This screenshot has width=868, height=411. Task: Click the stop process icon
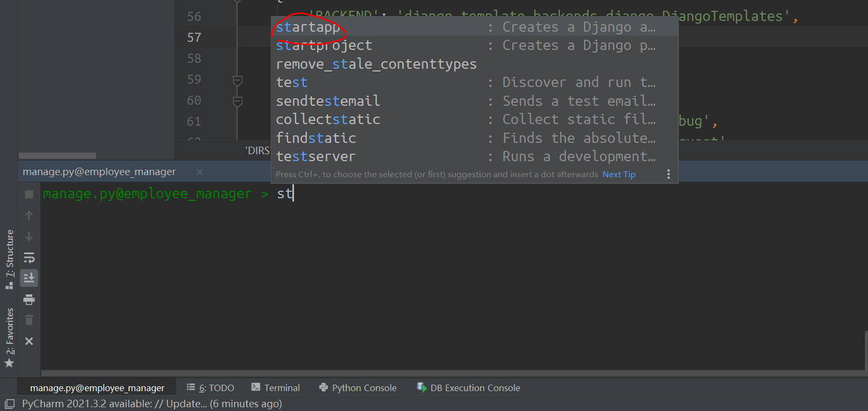click(x=29, y=194)
